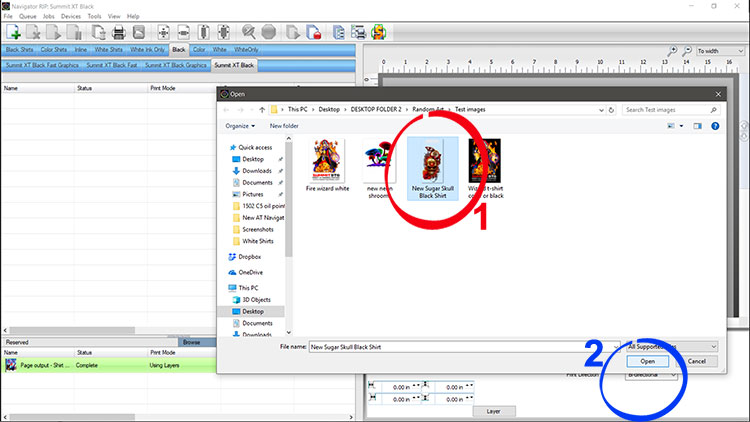Open the Organize dropdown menu
Image resolution: width=750 pixels, height=422 pixels.
(240, 126)
